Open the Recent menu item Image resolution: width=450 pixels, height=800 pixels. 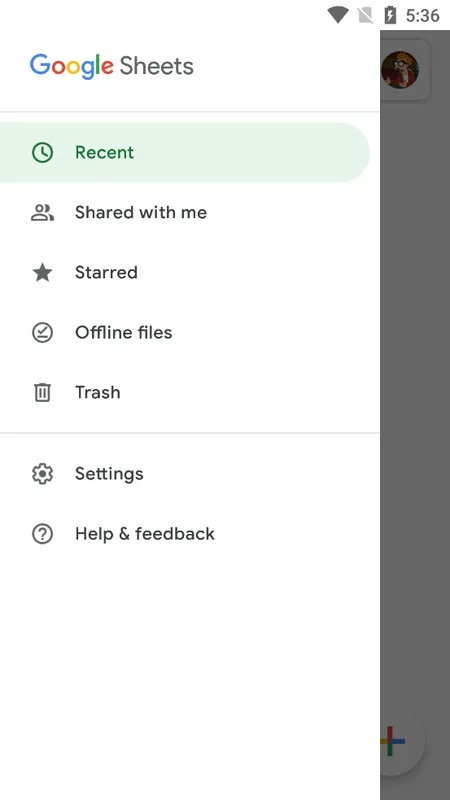(185, 153)
